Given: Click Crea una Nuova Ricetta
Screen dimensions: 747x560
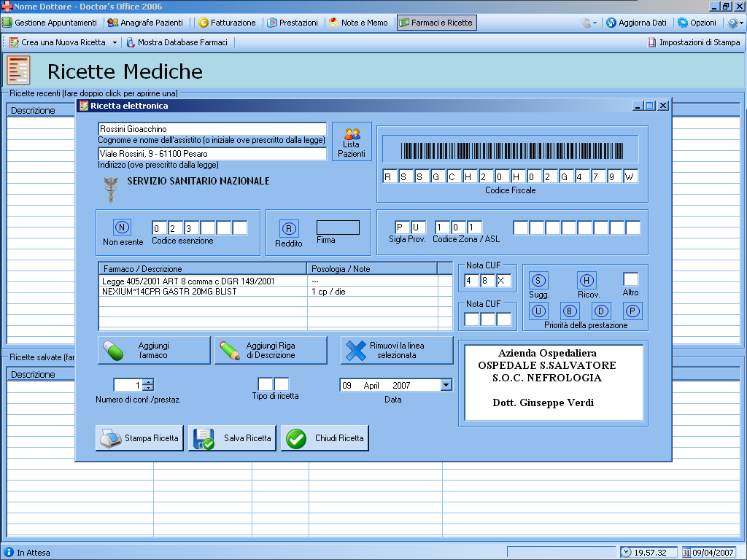Looking at the screenshot, I should [58, 42].
